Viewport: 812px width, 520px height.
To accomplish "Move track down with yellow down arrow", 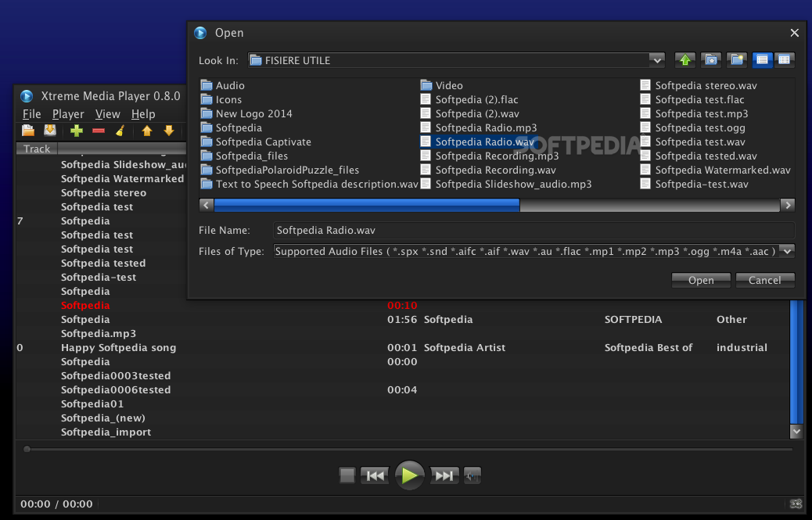I will click(169, 131).
